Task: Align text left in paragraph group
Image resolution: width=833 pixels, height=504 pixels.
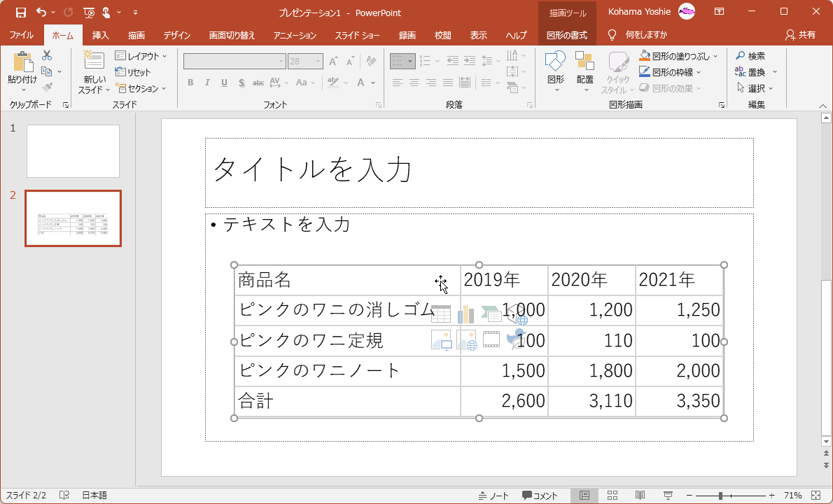Action: coord(398,83)
